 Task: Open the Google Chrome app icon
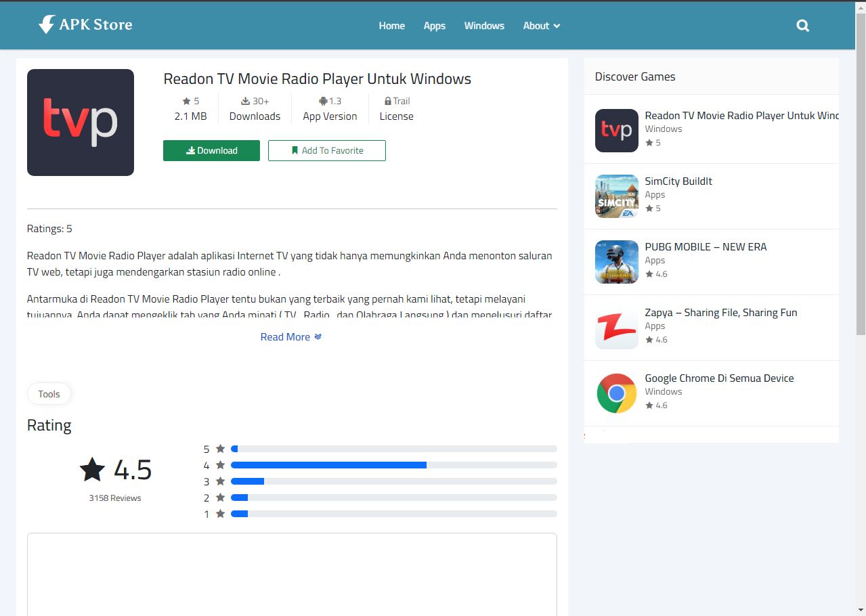tap(617, 393)
